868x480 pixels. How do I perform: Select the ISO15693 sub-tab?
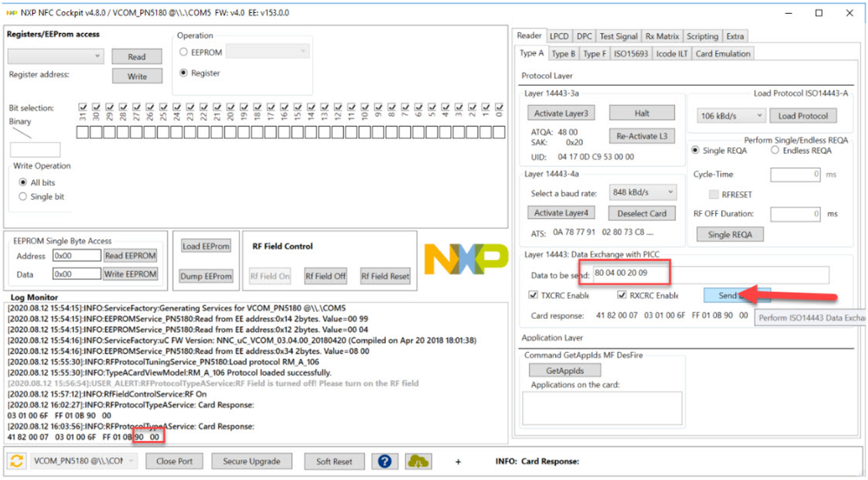[631, 54]
